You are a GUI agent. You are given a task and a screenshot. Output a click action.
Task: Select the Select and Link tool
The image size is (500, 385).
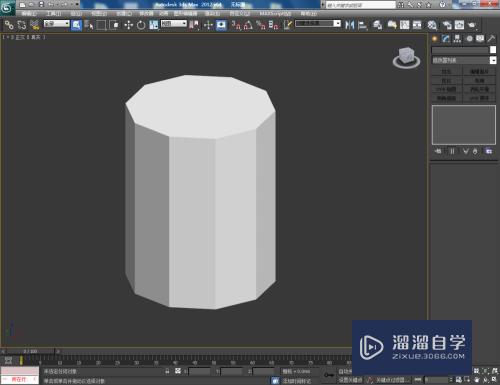click(9, 25)
